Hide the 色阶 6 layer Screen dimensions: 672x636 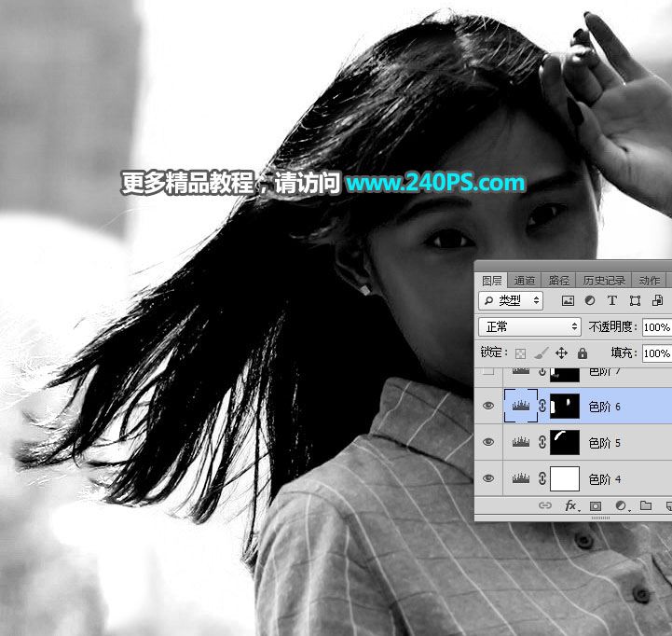pos(488,406)
